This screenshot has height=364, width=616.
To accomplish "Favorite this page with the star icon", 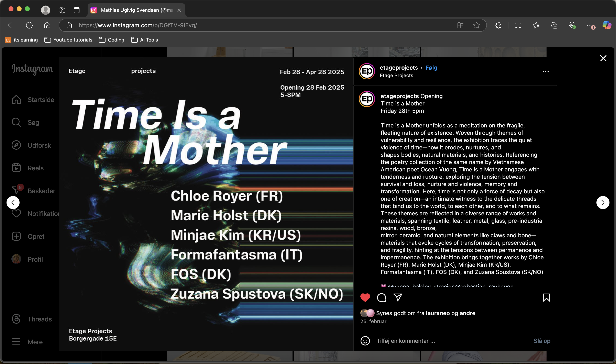I will click(476, 25).
